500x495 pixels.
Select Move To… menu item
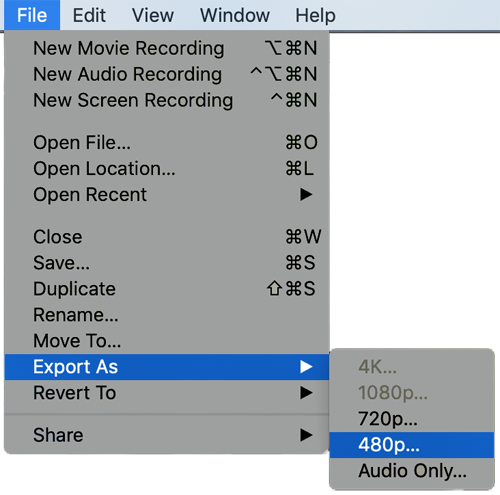coord(167,341)
